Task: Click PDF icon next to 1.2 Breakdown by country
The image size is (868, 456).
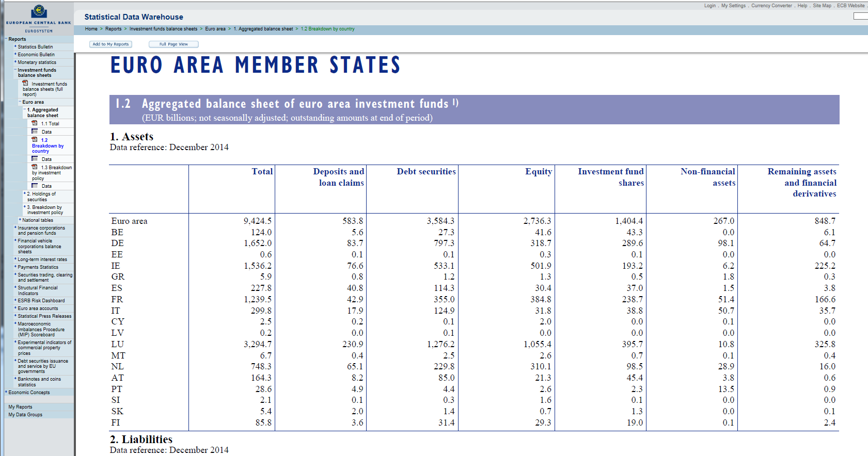Action: (35, 139)
